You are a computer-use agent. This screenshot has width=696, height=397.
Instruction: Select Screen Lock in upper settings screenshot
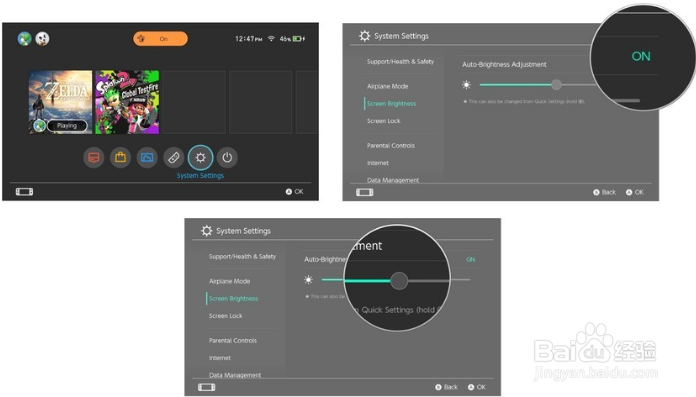coord(384,121)
